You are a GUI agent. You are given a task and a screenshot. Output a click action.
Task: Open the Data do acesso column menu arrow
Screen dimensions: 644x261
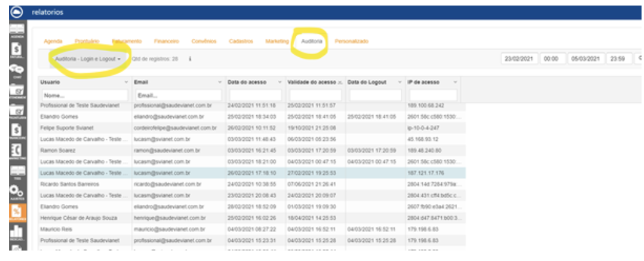(x=280, y=82)
